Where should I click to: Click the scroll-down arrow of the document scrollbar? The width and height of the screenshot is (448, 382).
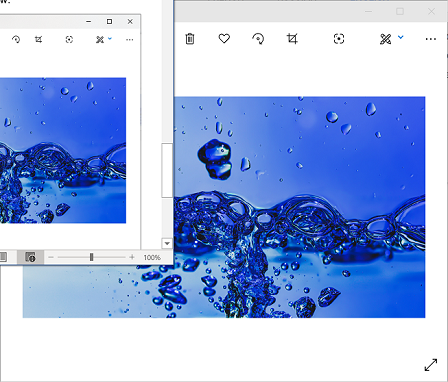(167, 244)
